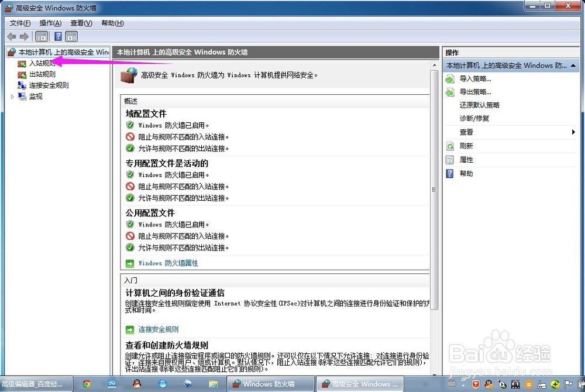Switch to the 高级安全 Windows taskbar window
This screenshot has width=585, height=392.
pyautogui.click(x=360, y=384)
